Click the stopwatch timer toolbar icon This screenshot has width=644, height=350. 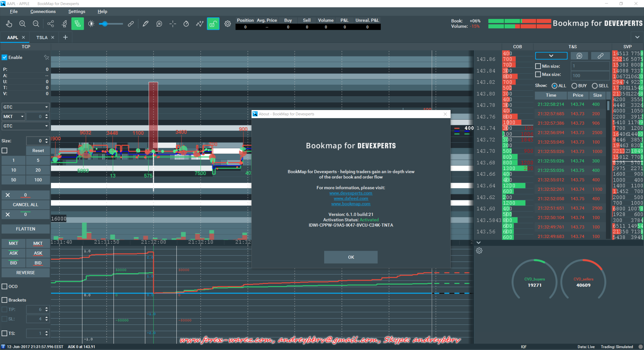[186, 24]
